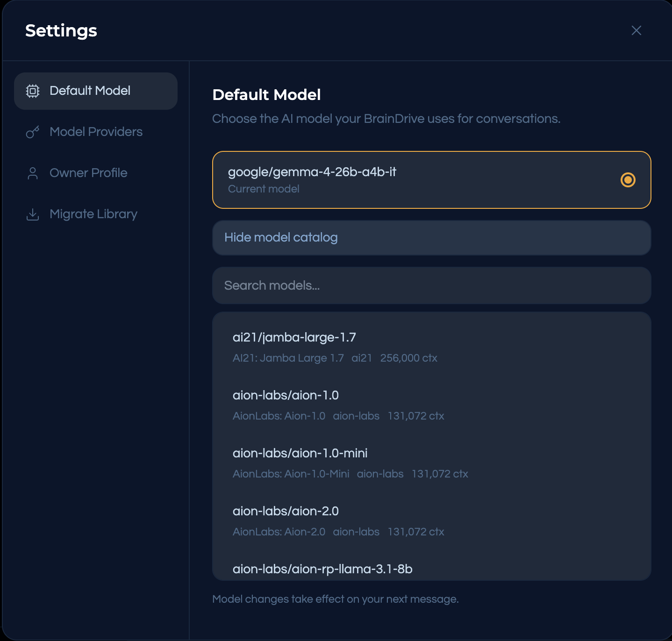Image resolution: width=672 pixels, height=641 pixels.
Task: Choose the aion-labs/aion-2.0 model
Action: (286, 511)
